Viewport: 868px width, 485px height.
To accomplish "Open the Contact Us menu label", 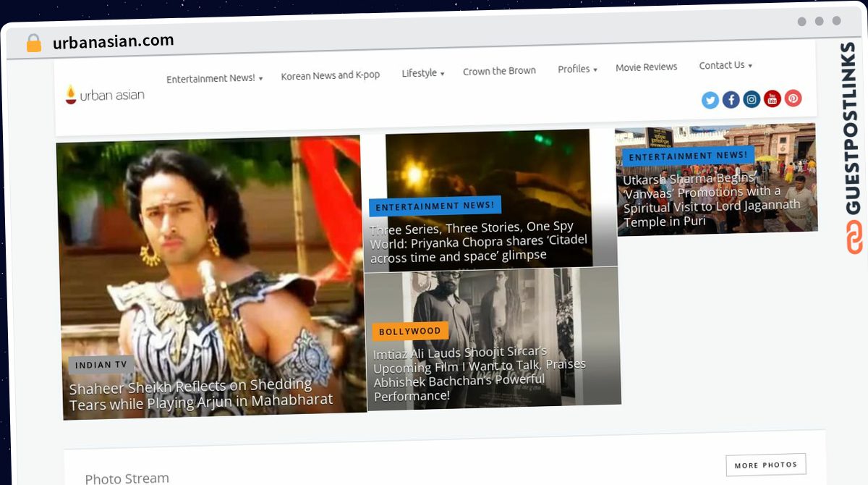I will (x=722, y=65).
